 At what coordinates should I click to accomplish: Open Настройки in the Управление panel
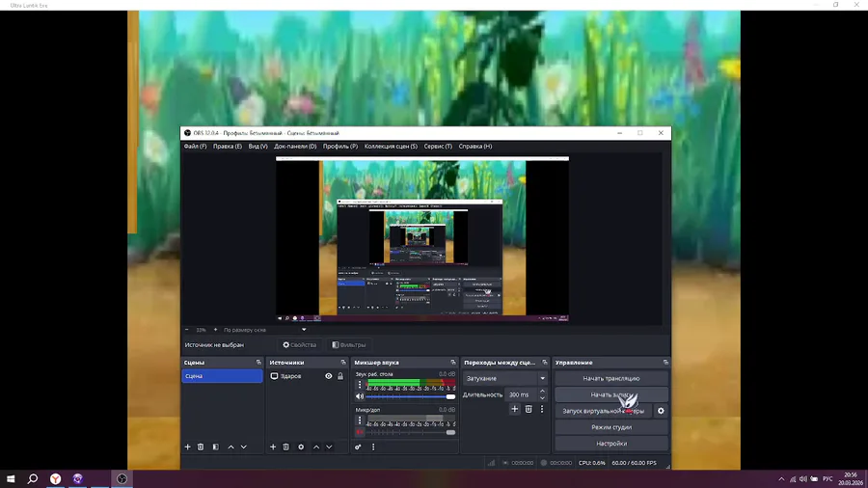pos(611,444)
